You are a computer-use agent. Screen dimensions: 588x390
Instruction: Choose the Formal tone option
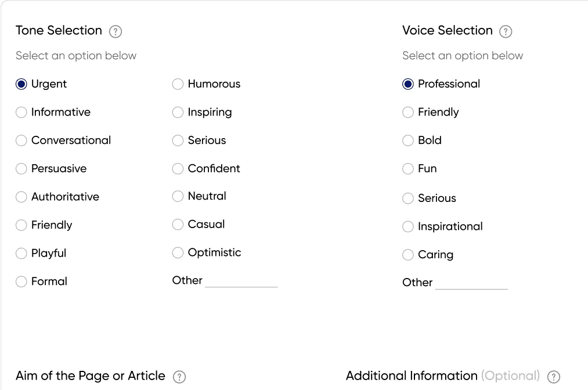pyautogui.click(x=21, y=282)
